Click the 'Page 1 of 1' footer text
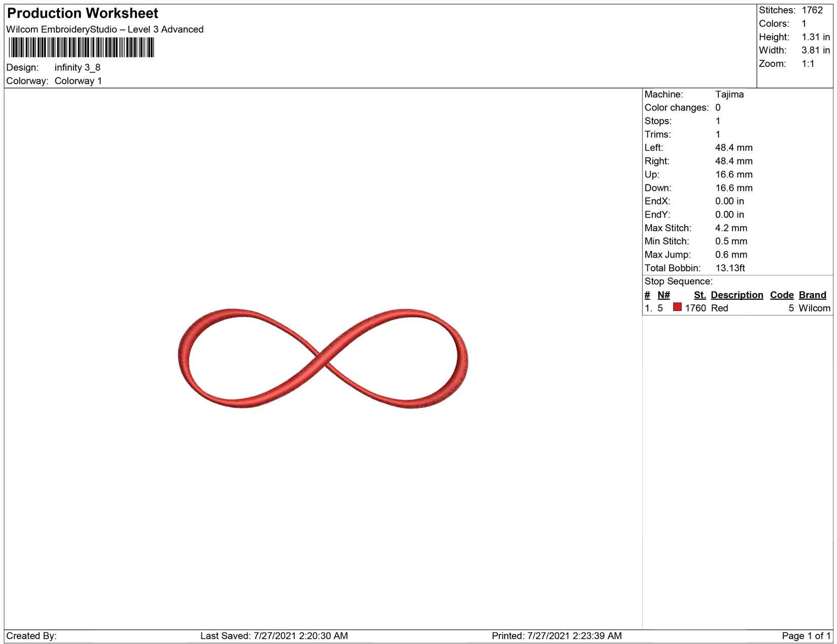 click(806, 636)
